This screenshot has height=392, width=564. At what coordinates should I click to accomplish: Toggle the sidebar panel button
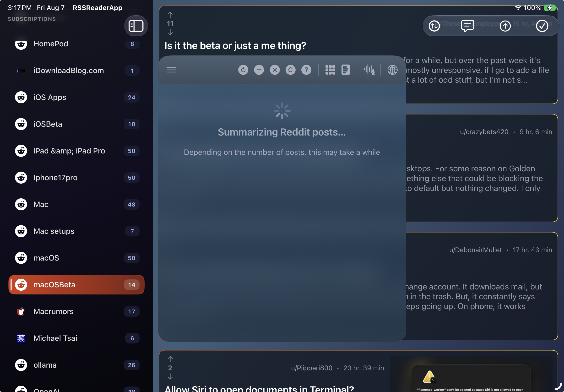tap(136, 26)
